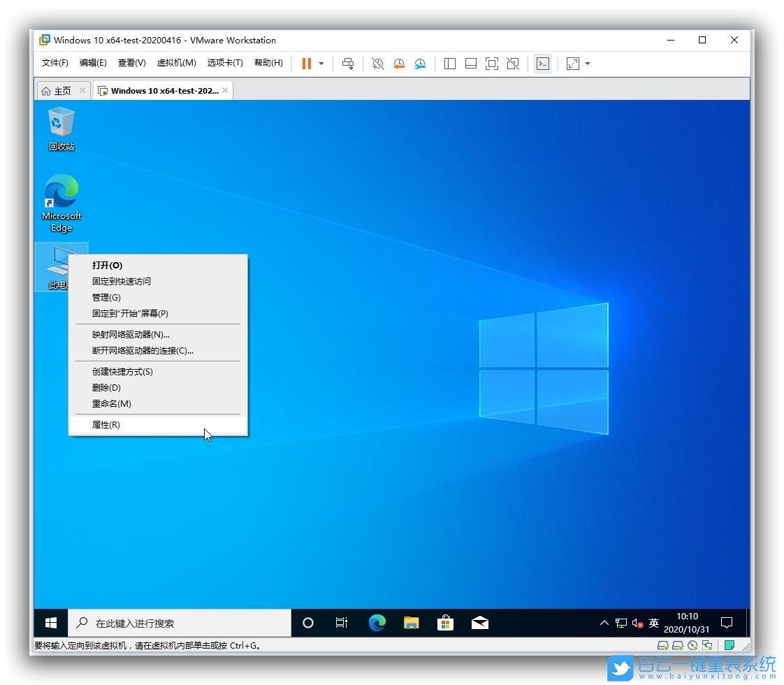Choose 属性(R) from the context menu
This screenshot has width=784, height=685.
point(106,424)
